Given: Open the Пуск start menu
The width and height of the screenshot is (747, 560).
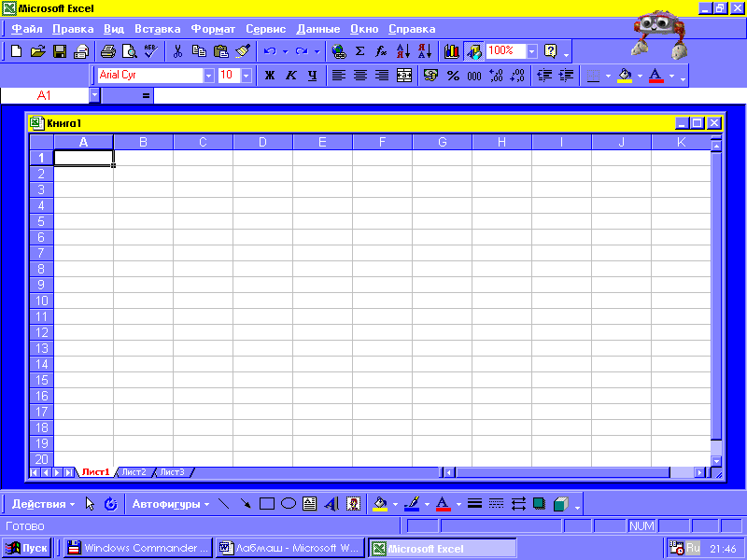Looking at the screenshot, I should [27, 548].
